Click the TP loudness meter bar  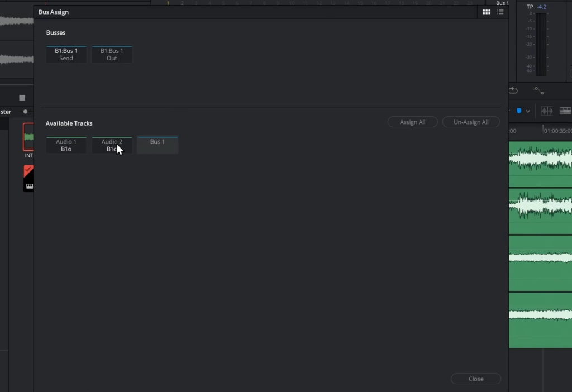541,45
